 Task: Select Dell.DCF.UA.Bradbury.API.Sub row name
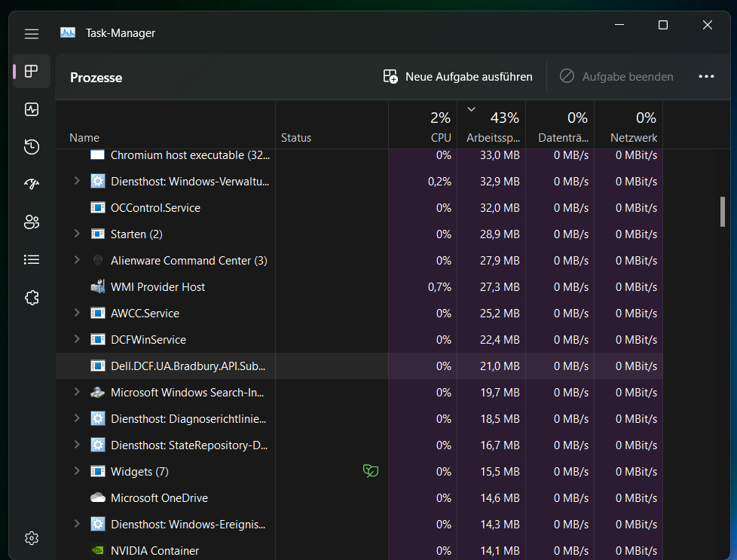tap(188, 366)
